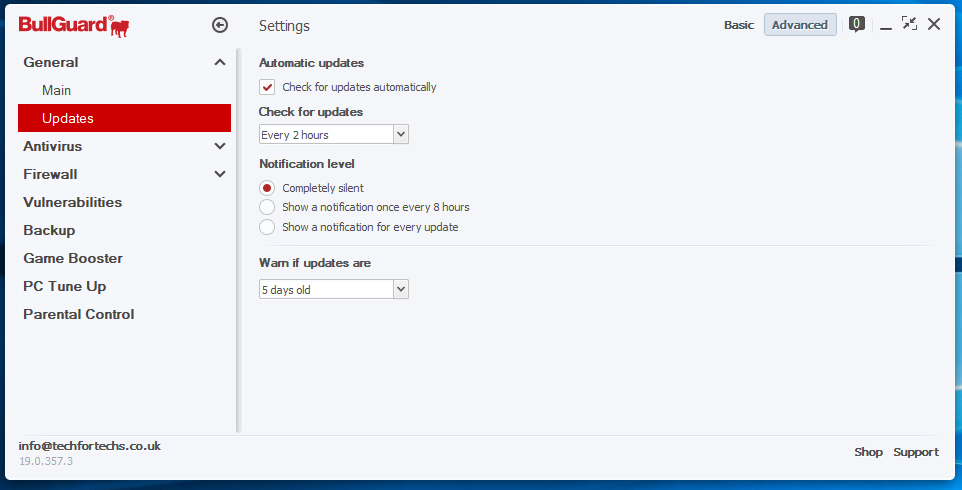This screenshot has height=490, width=962.
Task: Close the BullGuard settings window
Action: (934, 25)
